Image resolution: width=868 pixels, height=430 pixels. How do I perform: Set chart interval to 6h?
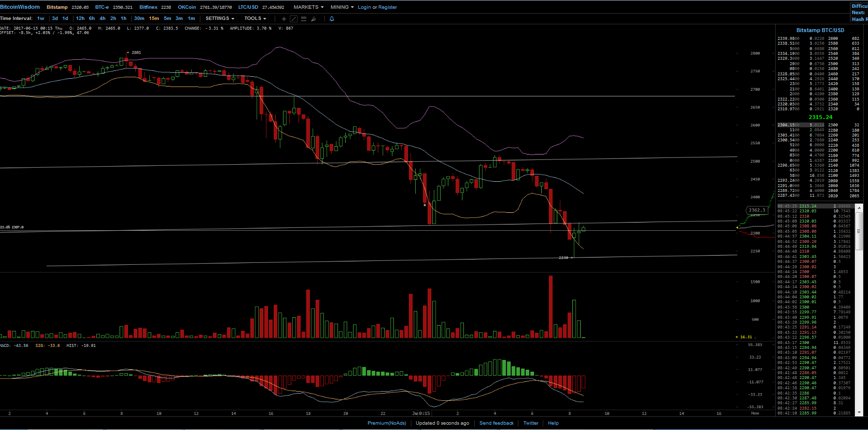coord(92,18)
